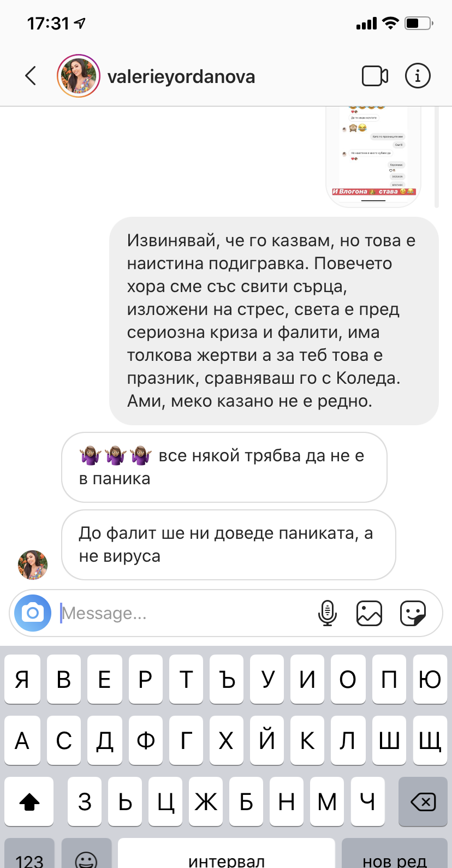
Task: Record a voice message with microphone icon
Action: click(x=328, y=613)
